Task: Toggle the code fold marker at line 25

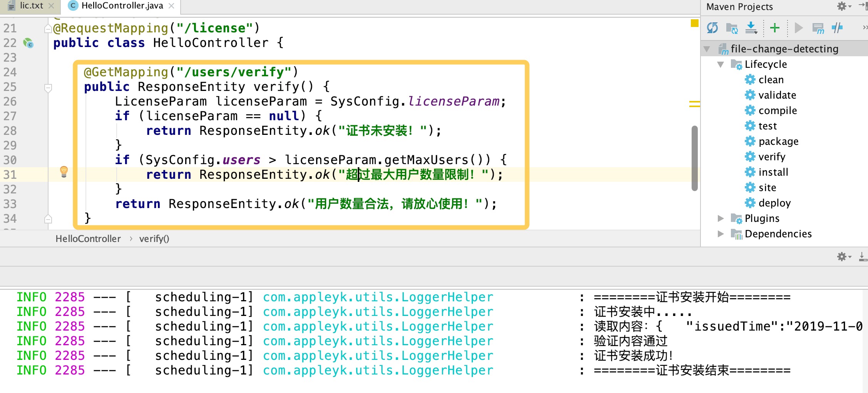Action: pos(48,87)
